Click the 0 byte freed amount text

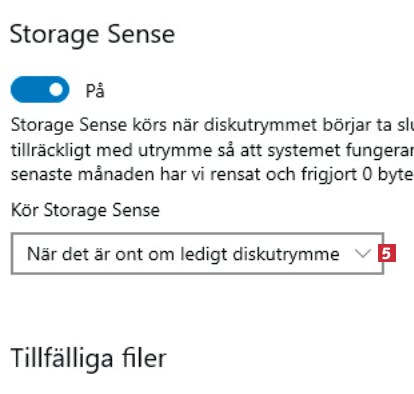tap(388, 175)
